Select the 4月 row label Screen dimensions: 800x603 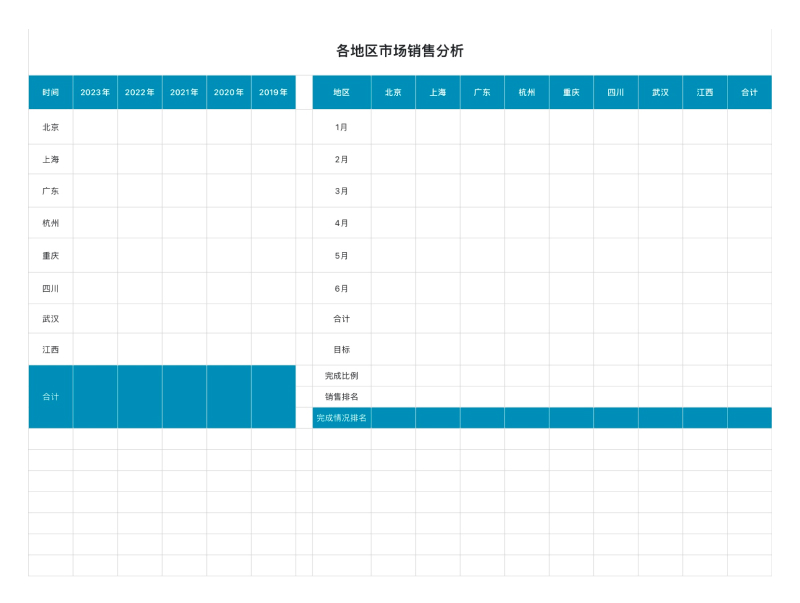pos(341,223)
